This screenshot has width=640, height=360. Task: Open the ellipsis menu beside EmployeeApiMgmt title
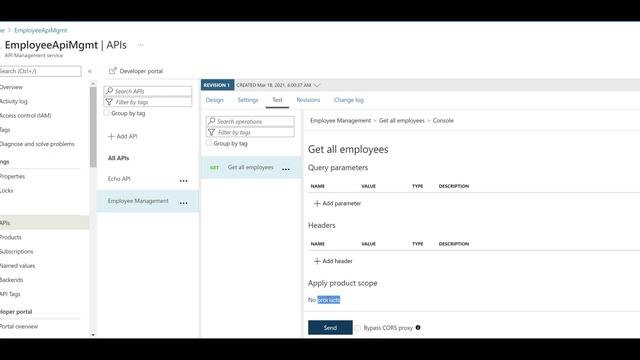pyautogui.click(x=141, y=45)
